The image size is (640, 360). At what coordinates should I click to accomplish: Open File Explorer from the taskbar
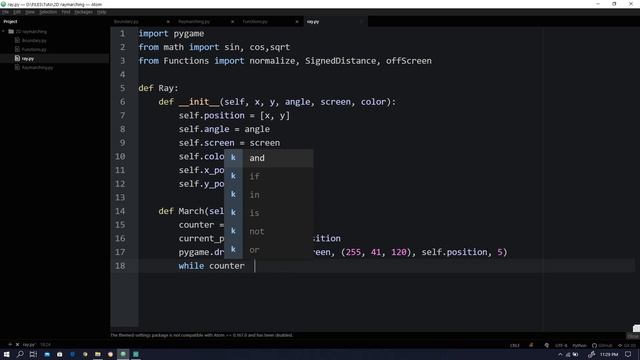point(98,354)
